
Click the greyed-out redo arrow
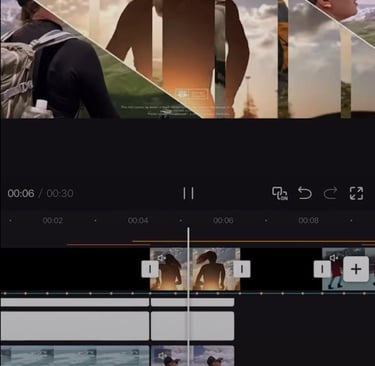(330, 193)
